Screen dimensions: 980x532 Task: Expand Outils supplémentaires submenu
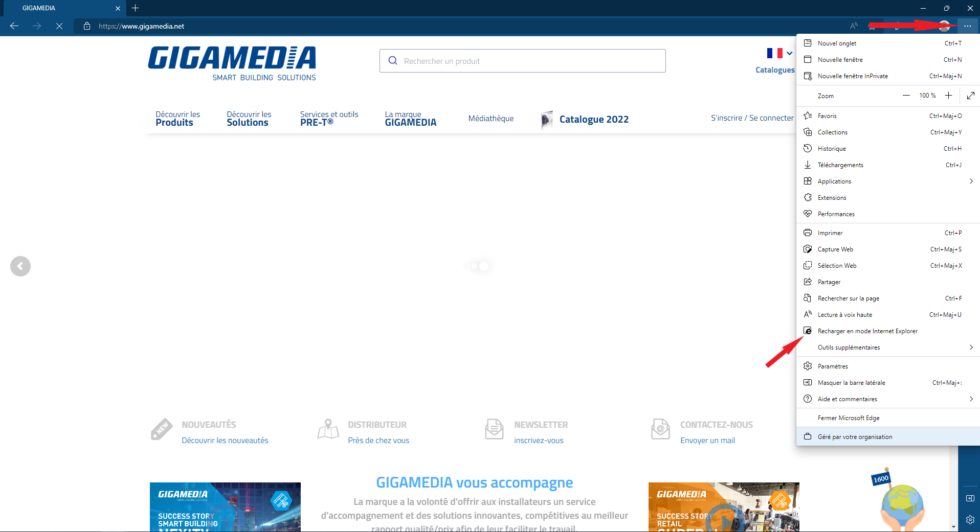[x=888, y=348]
